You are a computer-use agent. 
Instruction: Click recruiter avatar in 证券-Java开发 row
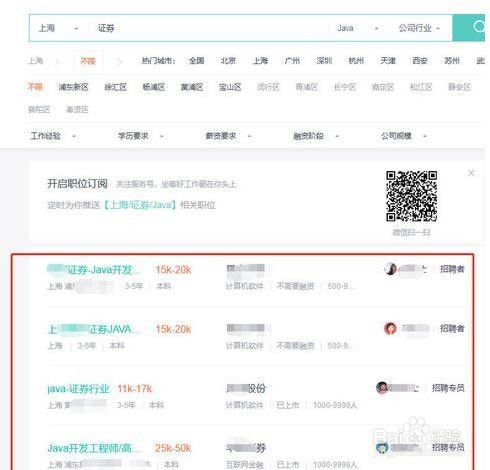click(x=390, y=269)
